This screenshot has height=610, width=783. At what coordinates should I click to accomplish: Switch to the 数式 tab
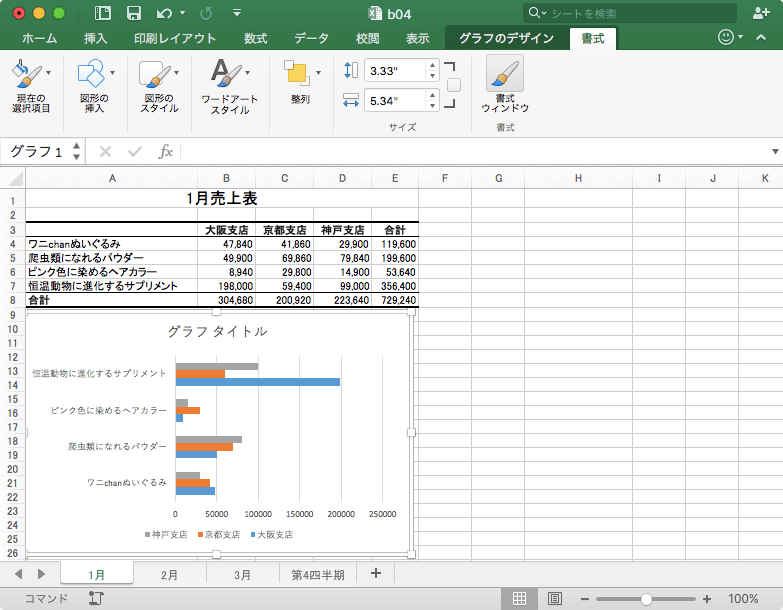[x=255, y=38]
